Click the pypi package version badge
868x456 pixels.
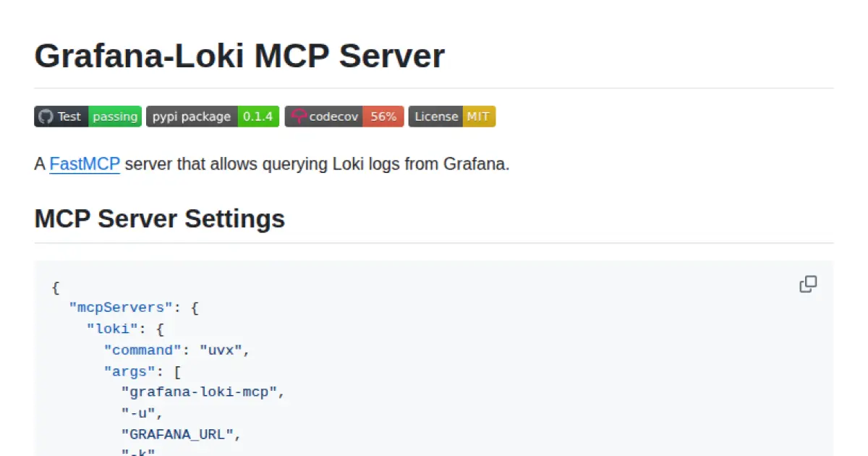point(212,116)
